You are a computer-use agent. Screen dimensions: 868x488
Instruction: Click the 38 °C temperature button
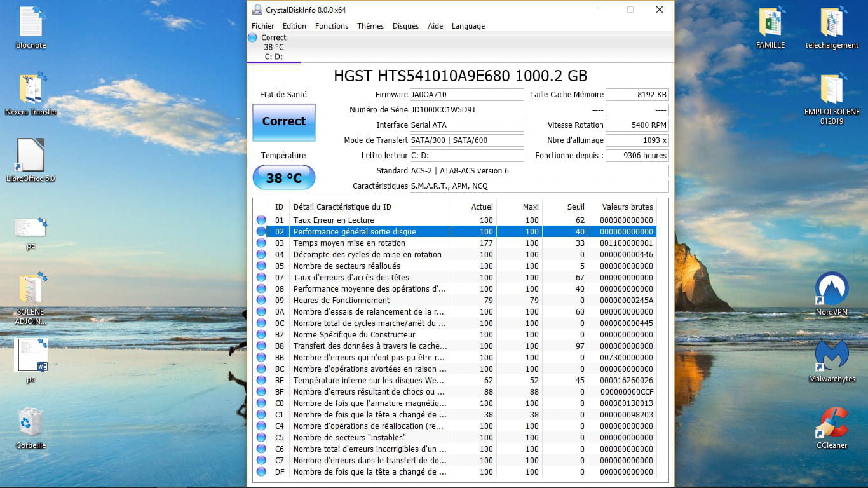284,178
